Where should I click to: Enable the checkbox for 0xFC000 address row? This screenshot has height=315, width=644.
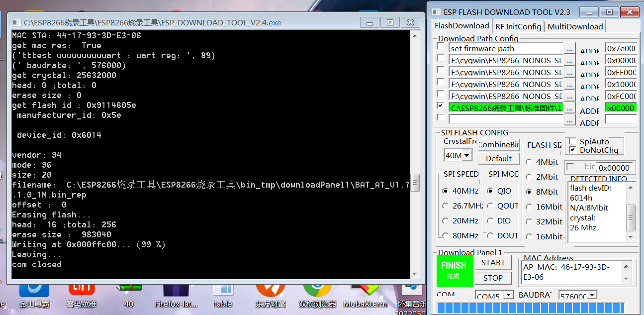[x=440, y=94]
